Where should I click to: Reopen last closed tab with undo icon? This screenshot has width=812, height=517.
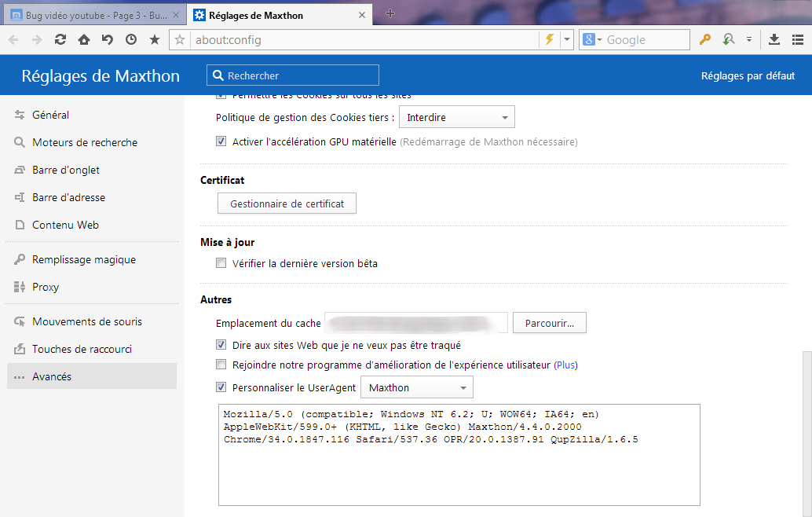pyautogui.click(x=108, y=39)
